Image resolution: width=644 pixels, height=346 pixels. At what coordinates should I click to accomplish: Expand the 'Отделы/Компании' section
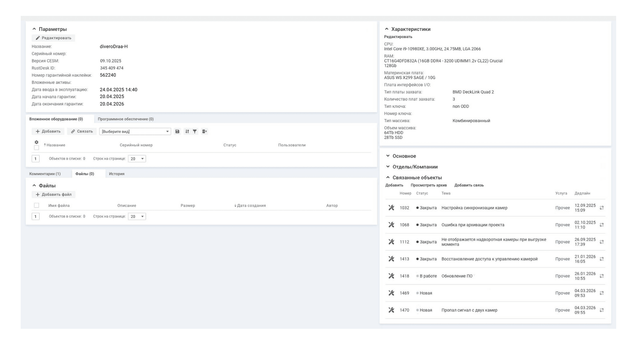point(415,167)
